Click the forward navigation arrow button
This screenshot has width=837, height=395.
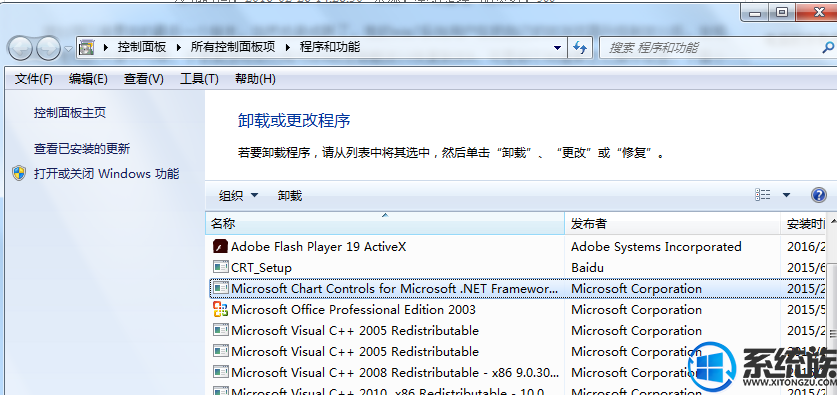(48, 49)
